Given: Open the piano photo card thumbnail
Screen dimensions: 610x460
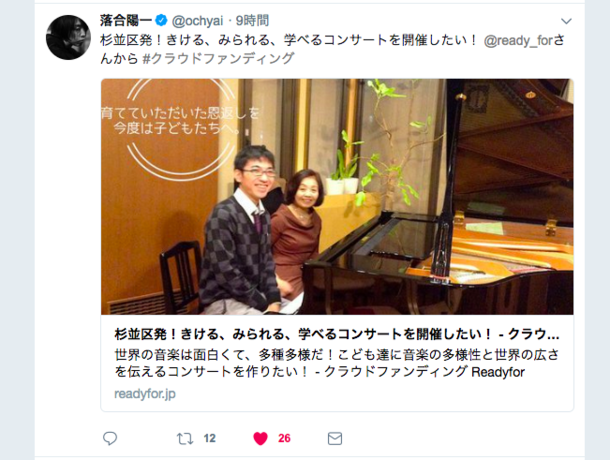Looking at the screenshot, I should click(337, 197).
